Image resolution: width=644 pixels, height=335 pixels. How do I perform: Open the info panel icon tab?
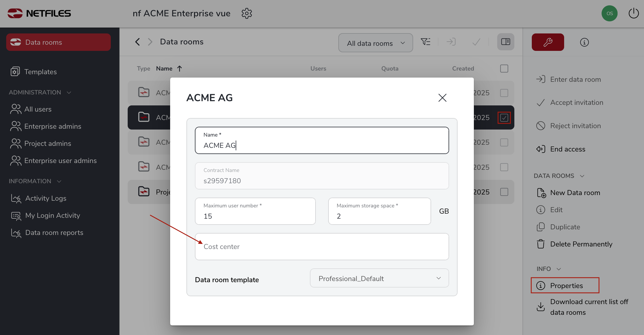(x=584, y=42)
